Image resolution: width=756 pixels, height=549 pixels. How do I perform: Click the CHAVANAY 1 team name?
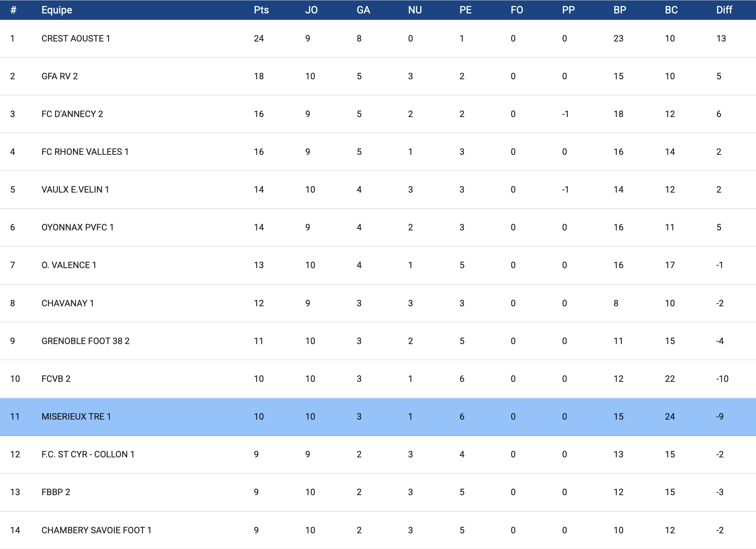pos(67,303)
